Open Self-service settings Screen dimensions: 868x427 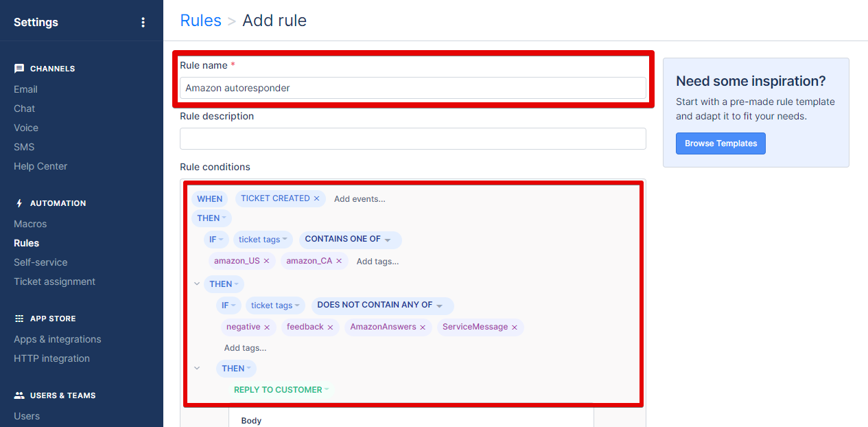[x=40, y=262]
